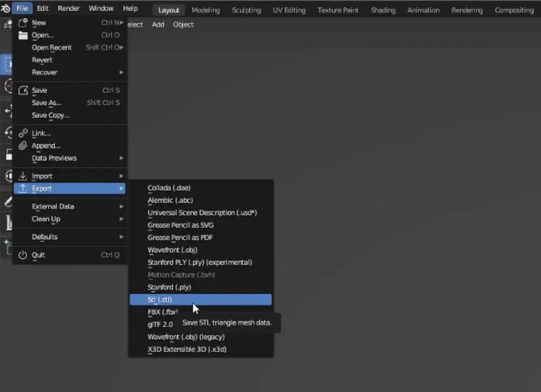541x392 pixels.
Task: Click the power icon beside Quit
Action: pos(23,255)
